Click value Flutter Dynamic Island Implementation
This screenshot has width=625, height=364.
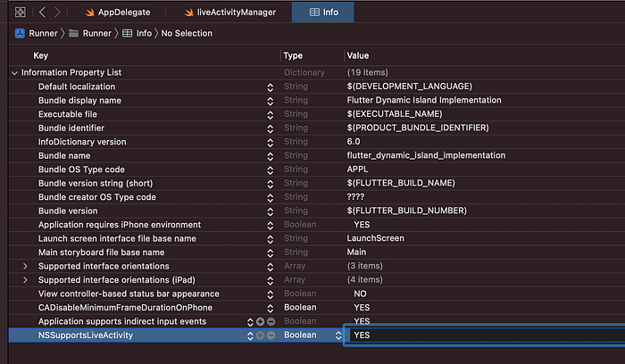pos(424,100)
